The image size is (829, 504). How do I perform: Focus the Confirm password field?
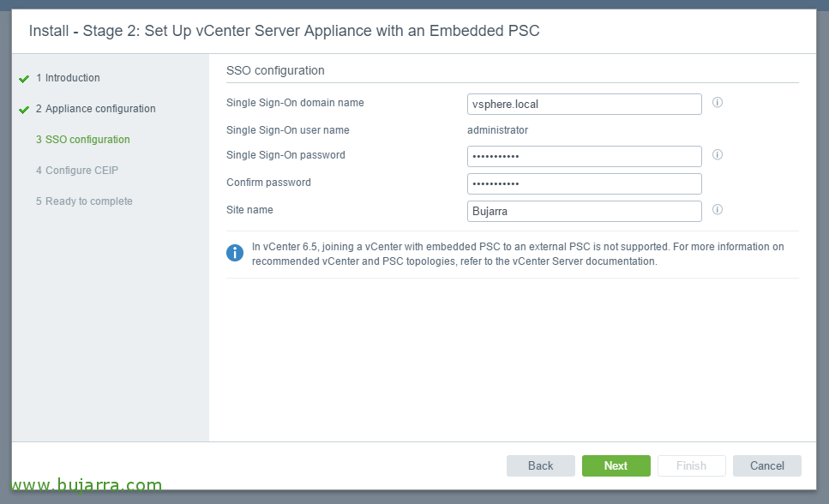coord(584,184)
